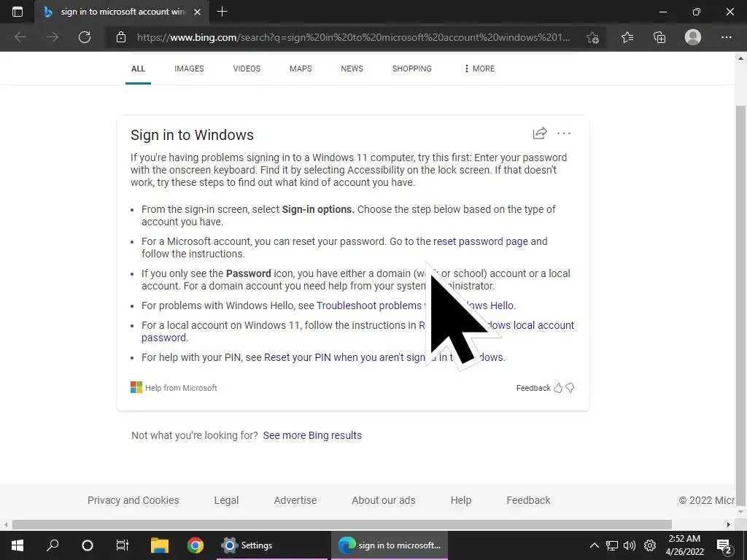Viewport: 747px width, 560px height.
Task: Click See more Bing results
Action: tap(312, 435)
